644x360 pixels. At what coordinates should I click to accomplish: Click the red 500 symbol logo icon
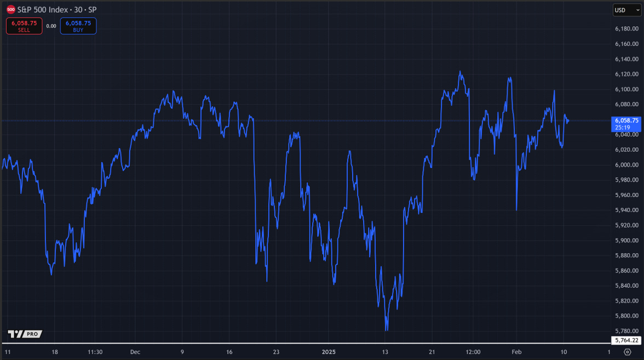11,9
